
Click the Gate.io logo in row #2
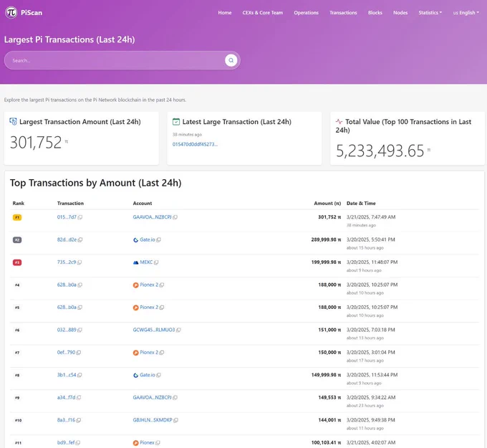[x=136, y=240]
